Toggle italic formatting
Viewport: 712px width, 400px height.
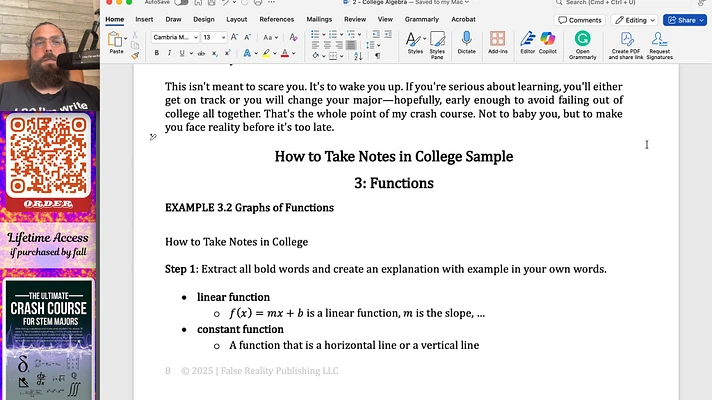170,53
